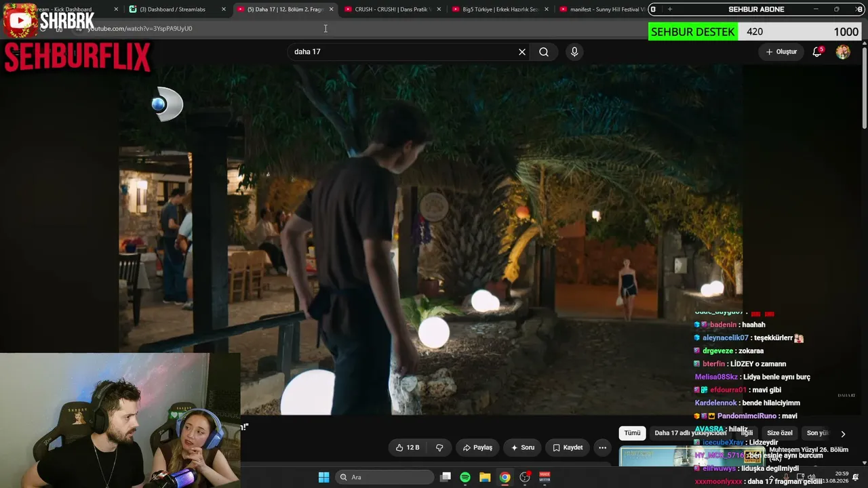Open more actions three-dot menu

click(x=602, y=447)
